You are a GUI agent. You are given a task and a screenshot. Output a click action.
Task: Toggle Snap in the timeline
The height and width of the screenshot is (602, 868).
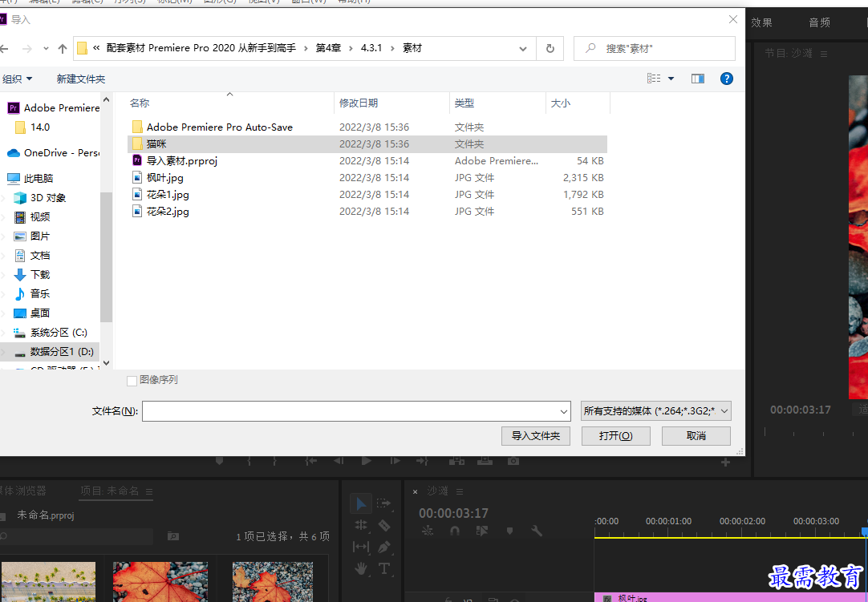[x=455, y=531]
